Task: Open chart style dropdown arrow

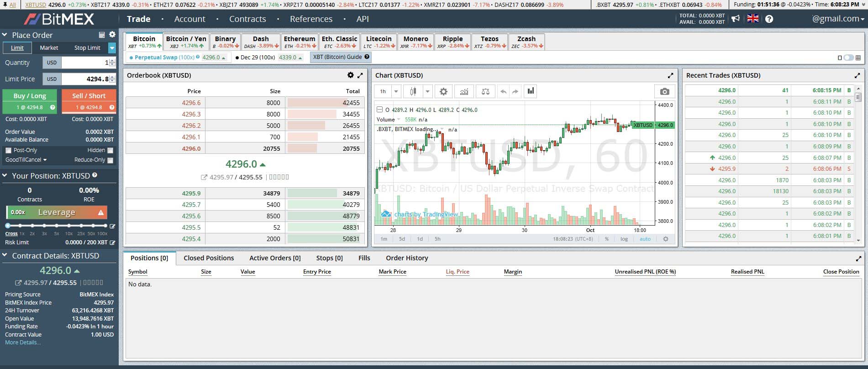Action: coord(427,91)
